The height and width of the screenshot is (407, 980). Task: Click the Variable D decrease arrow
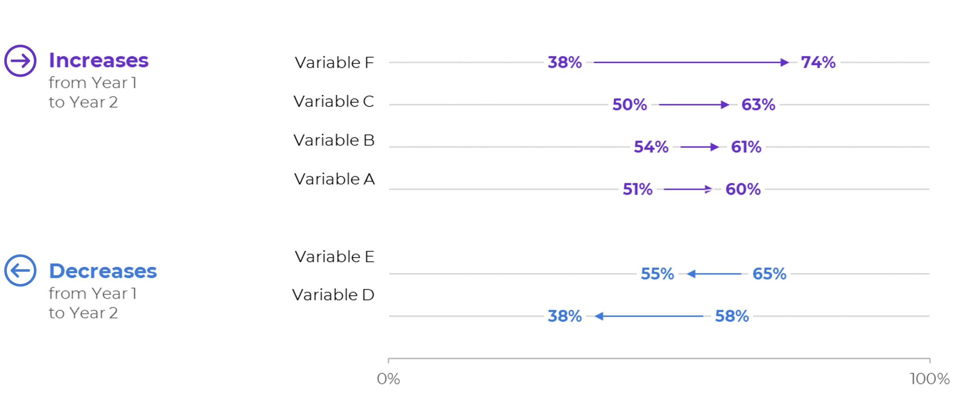(x=649, y=316)
